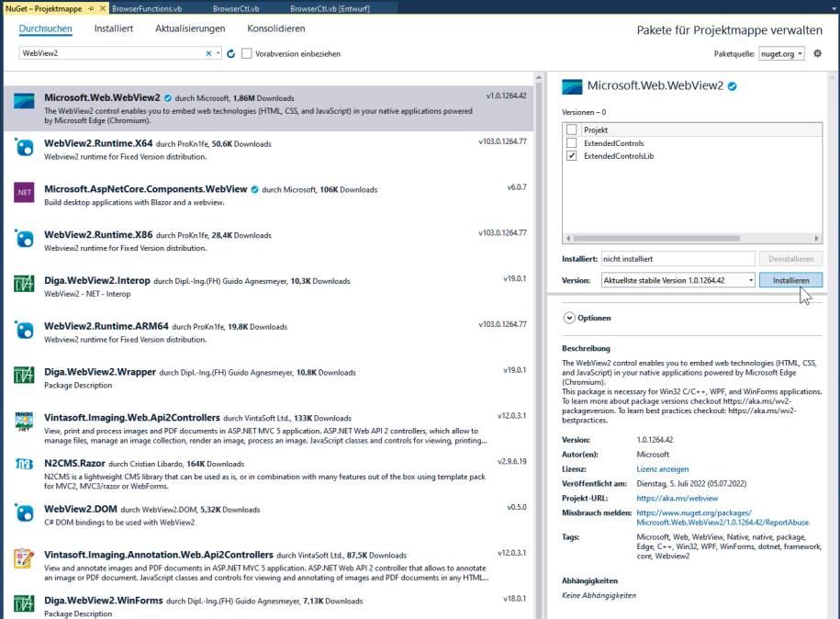
Task: Click the Diga.WebView2.Interop package icon
Action: click(24, 284)
